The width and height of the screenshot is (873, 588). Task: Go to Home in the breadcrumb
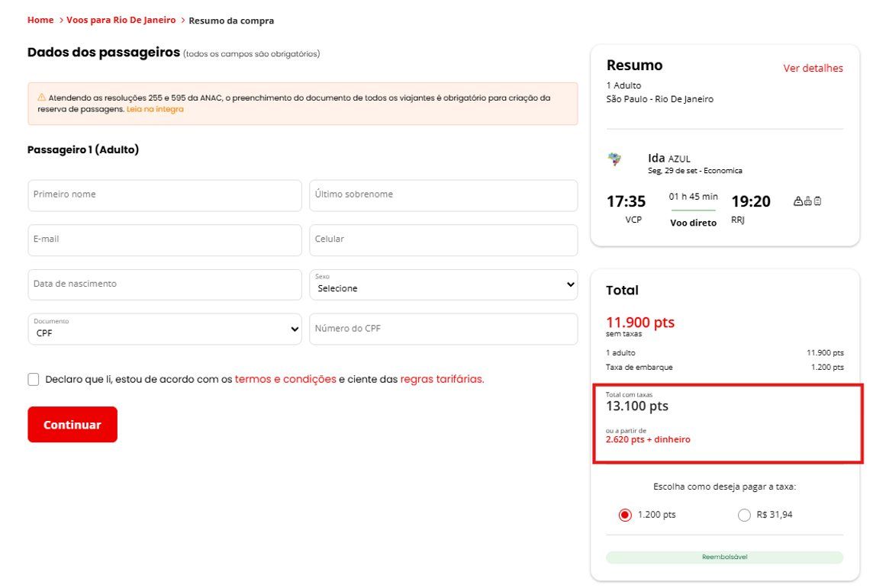[40, 20]
